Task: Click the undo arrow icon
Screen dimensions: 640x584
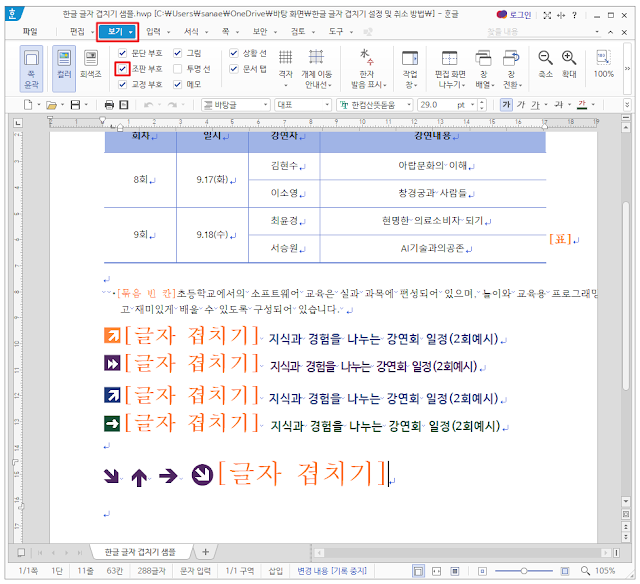Action: pos(149,105)
